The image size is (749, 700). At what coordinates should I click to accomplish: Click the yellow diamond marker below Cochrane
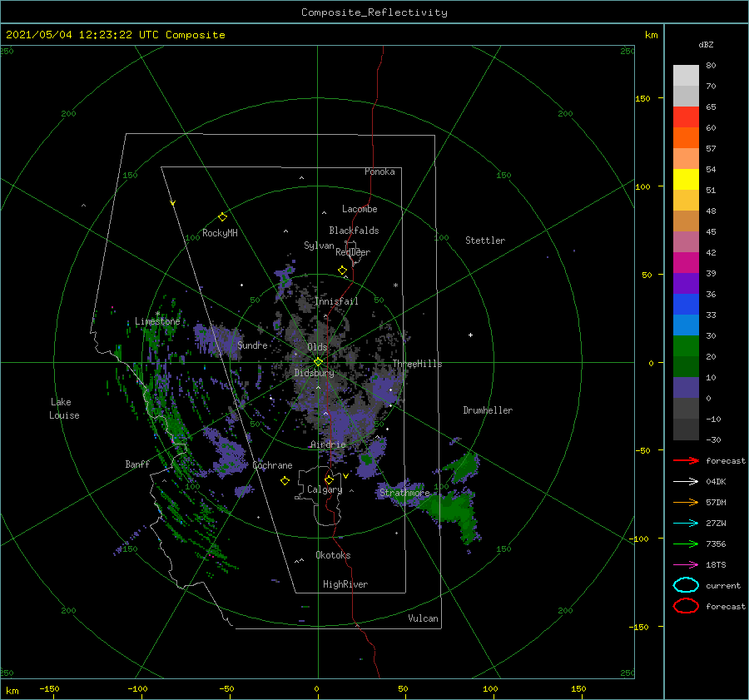pyautogui.click(x=285, y=481)
